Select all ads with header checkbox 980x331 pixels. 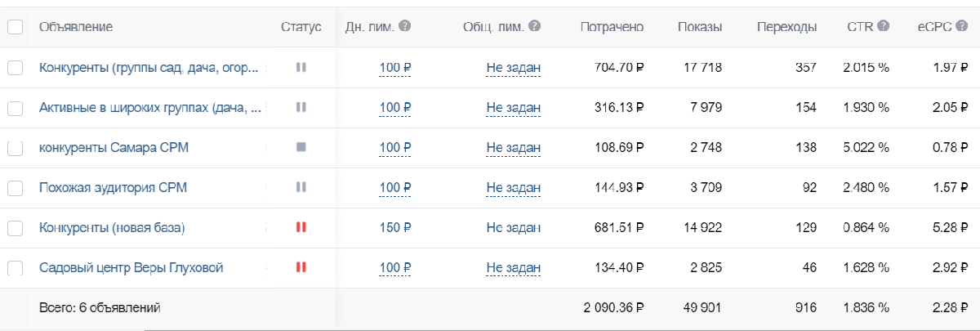tap(15, 28)
